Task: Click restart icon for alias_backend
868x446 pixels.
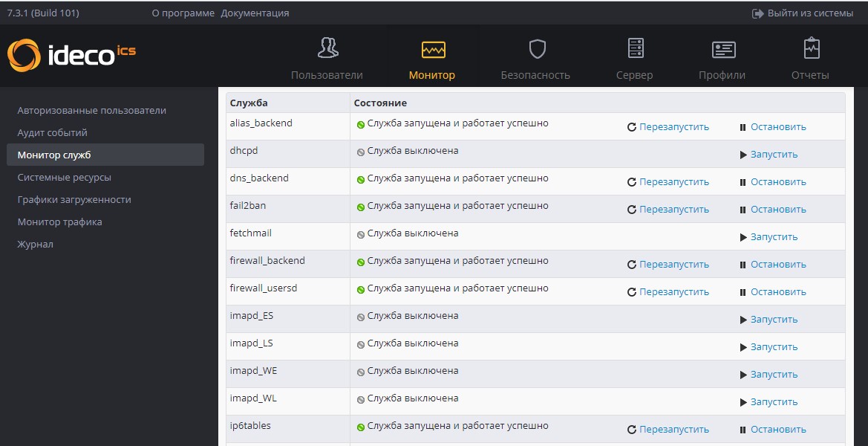Action: pos(632,127)
